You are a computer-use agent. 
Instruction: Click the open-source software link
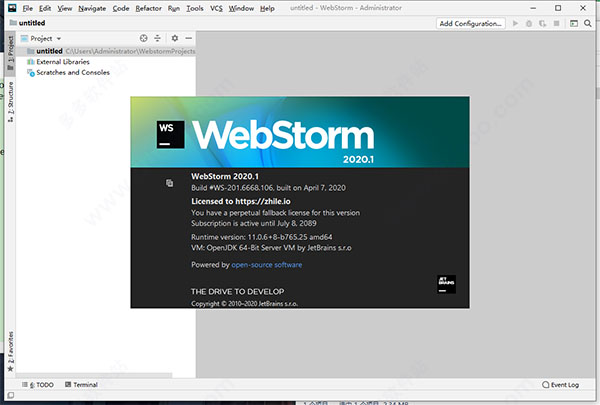[x=267, y=265]
